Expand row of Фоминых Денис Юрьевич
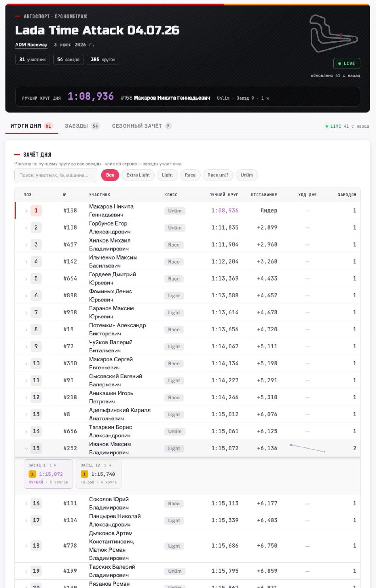 point(26,296)
